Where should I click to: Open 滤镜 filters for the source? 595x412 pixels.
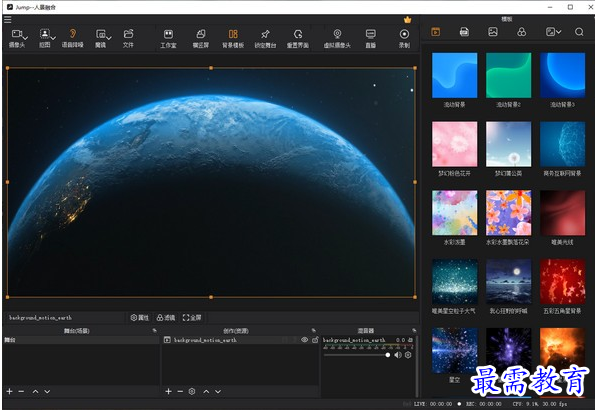tap(166, 318)
